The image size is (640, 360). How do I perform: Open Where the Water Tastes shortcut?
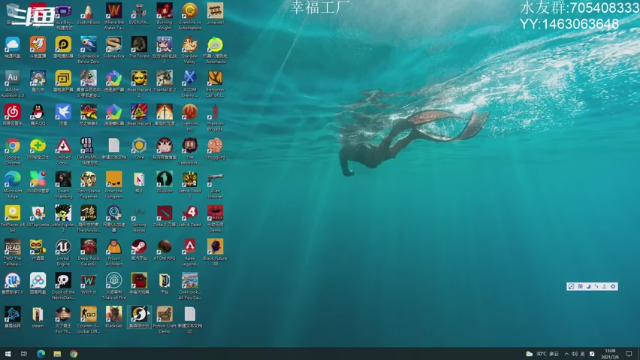(113, 17)
